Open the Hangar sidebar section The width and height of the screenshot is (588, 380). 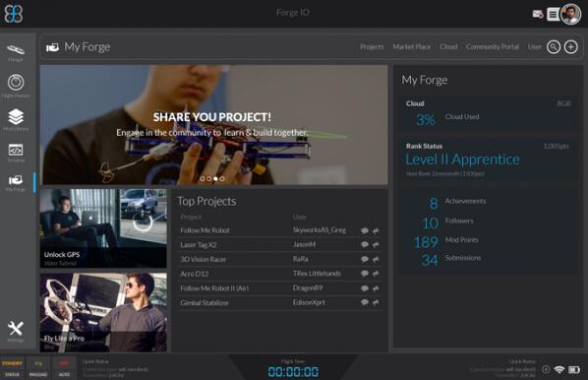point(16,52)
